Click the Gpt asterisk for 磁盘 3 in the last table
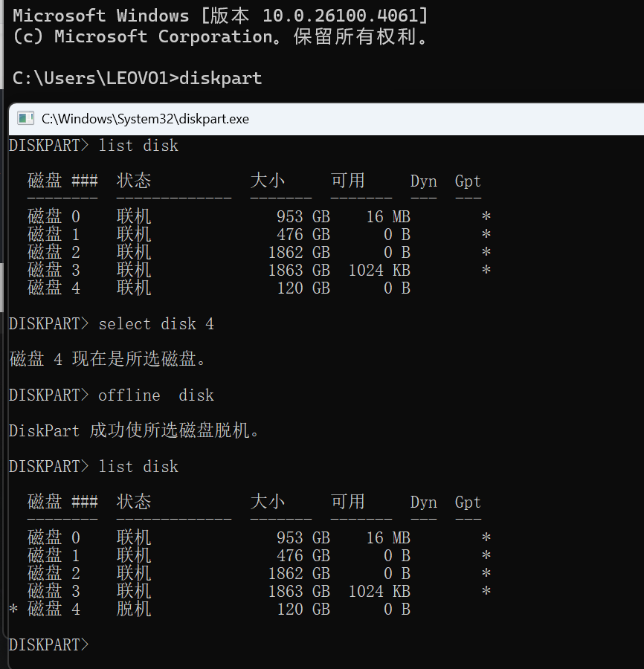The width and height of the screenshot is (644, 669). (486, 592)
